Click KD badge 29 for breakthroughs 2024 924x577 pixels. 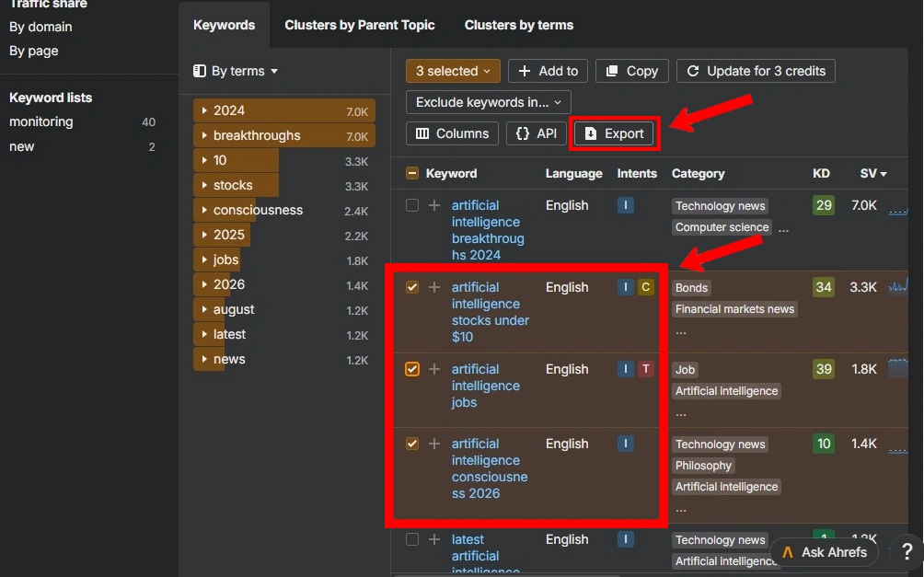824,205
